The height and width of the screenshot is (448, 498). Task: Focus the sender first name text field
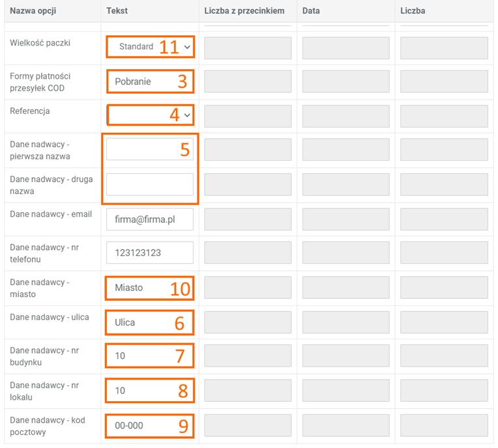click(150, 149)
